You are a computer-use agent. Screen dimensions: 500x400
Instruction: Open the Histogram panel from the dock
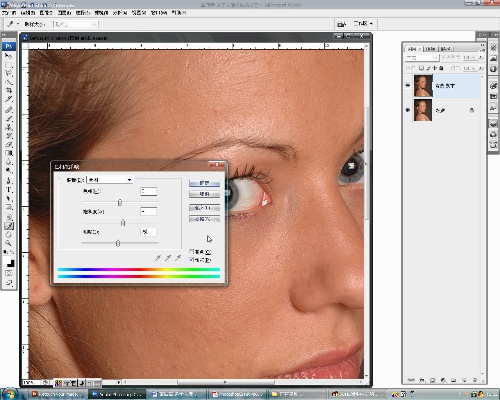(x=493, y=58)
